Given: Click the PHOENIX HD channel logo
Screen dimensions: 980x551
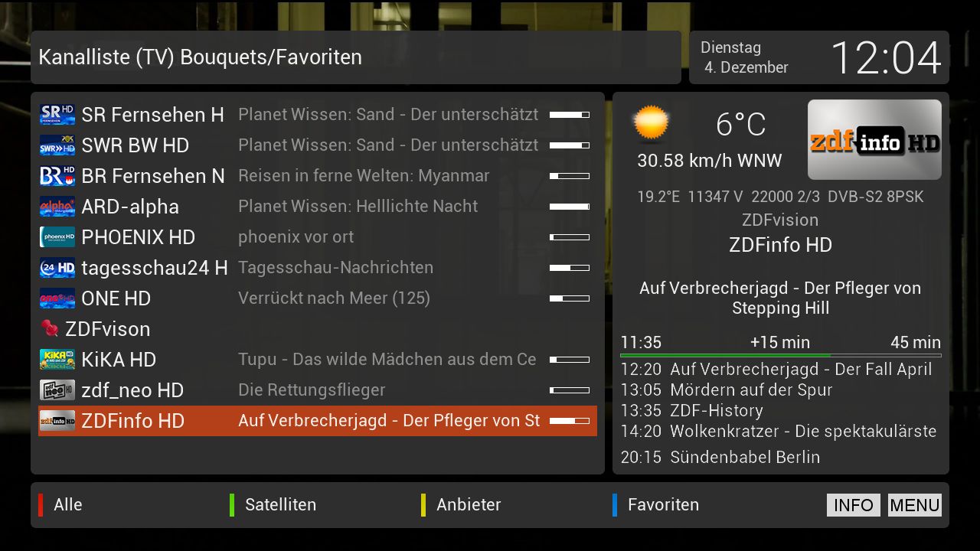Looking at the screenshot, I should (x=57, y=237).
